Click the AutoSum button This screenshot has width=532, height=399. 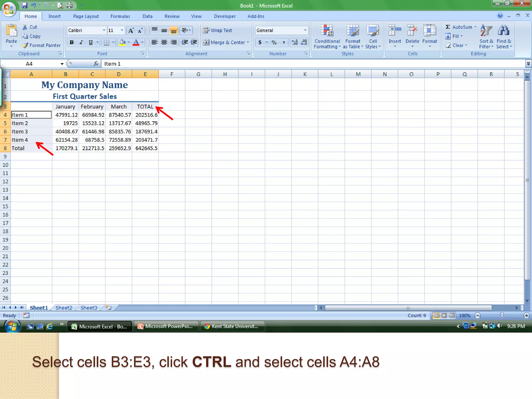[459, 27]
